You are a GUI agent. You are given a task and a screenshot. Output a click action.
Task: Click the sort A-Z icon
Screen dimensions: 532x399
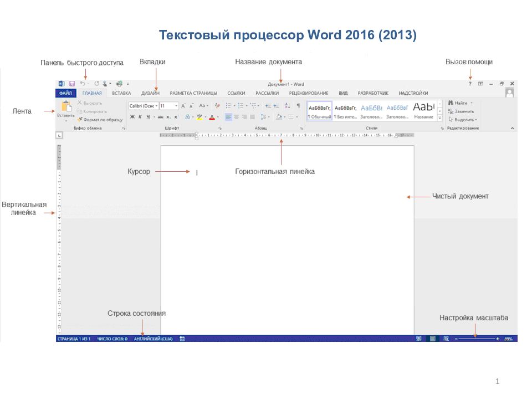pos(288,106)
